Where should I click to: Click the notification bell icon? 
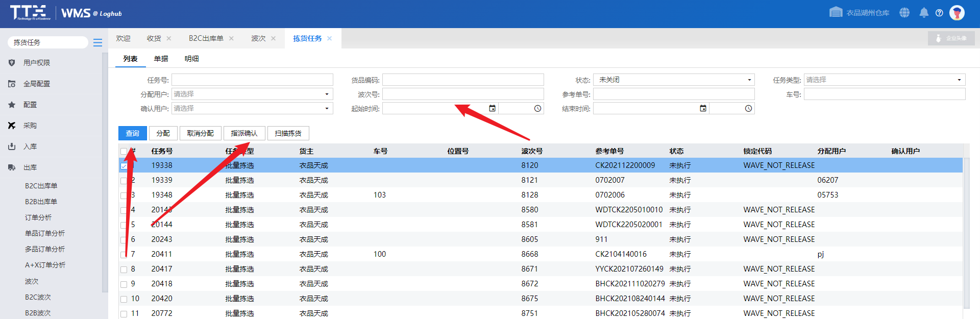[923, 13]
